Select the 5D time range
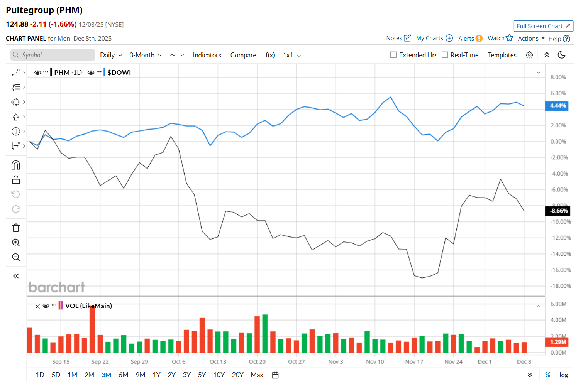The image size is (588, 390). pos(56,375)
